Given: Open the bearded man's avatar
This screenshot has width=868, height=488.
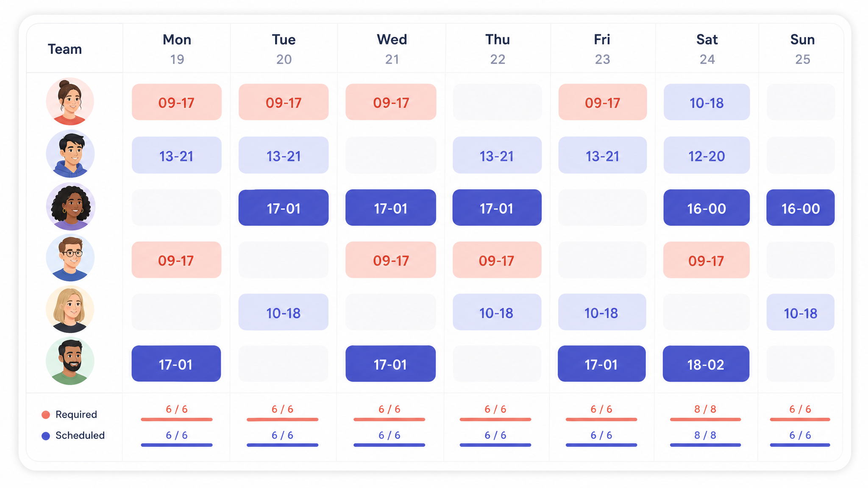Looking at the screenshot, I should pyautogui.click(x=70, y=361).
